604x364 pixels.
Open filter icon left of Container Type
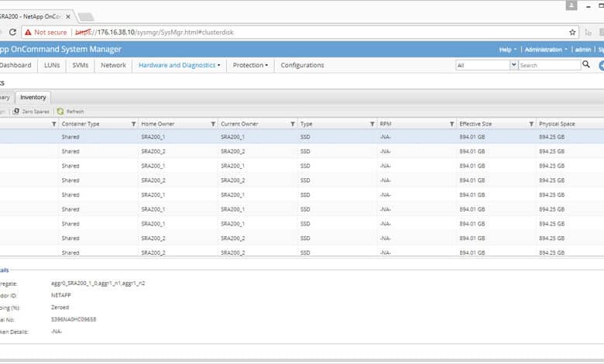coord(54,124)
